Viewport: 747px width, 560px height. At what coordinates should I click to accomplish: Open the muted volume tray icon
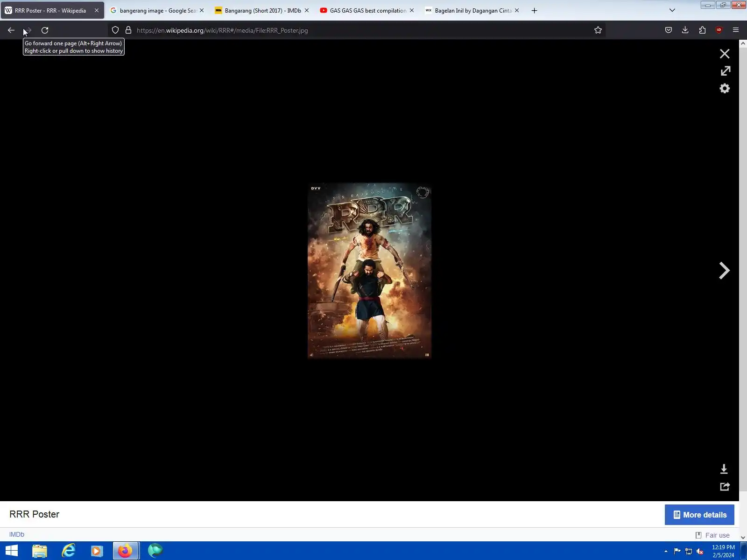point(700,551)
